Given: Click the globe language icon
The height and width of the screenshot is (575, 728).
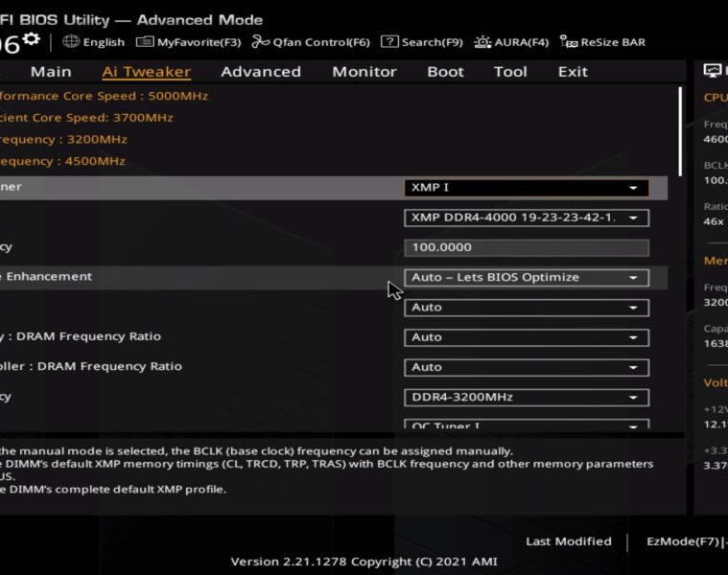Looking at the screenshot, I should 71,42.
